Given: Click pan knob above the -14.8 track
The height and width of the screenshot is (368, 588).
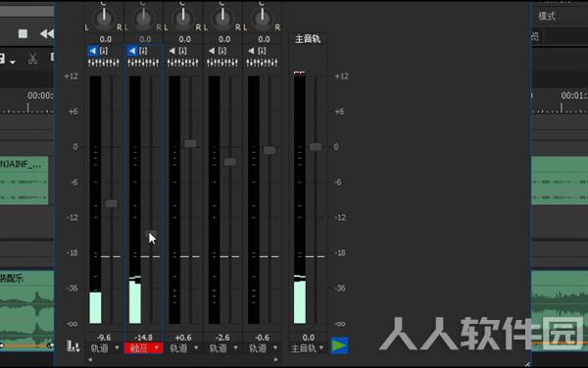Looking at the screenshot, I should (143, 18).
